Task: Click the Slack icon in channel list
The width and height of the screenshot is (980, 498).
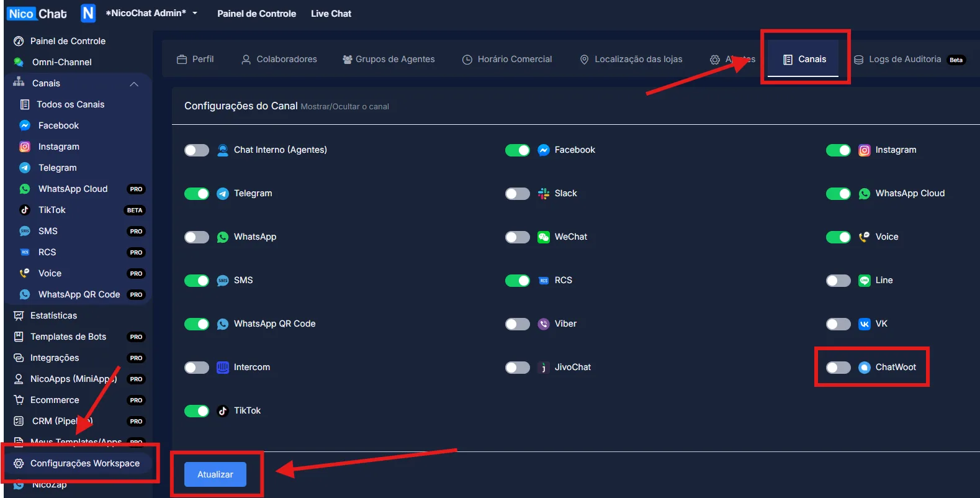Action: 544,194
